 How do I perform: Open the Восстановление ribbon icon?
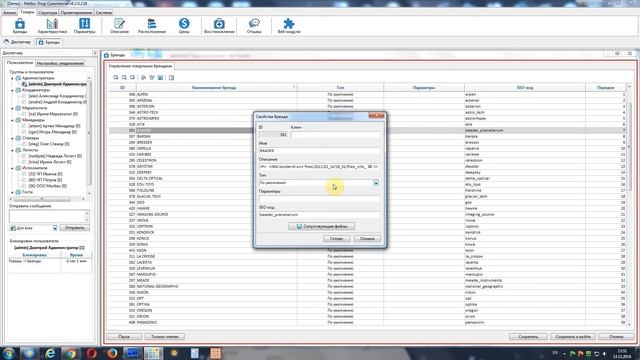coord(219,26)
